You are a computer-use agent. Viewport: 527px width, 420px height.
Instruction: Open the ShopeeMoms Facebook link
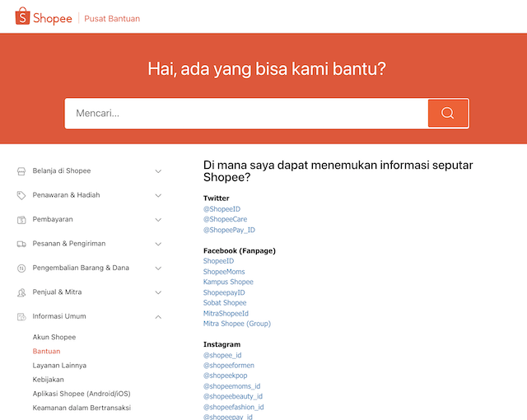click(224, 272)
